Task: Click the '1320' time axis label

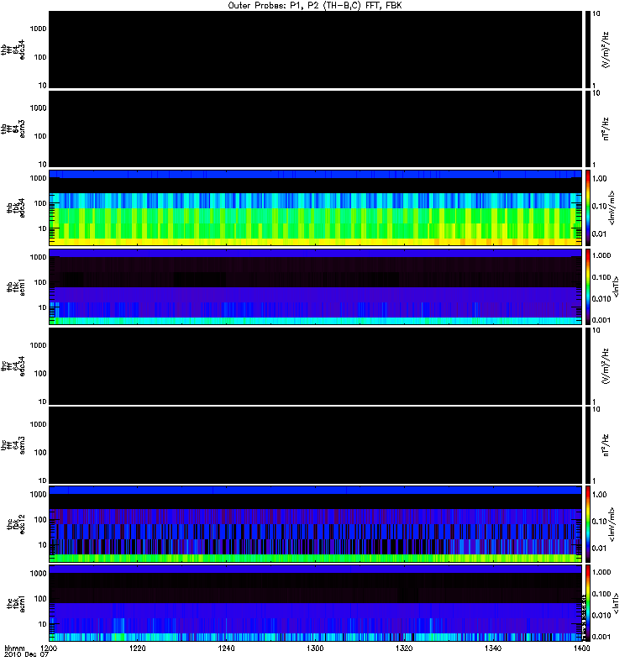Action: pyautogui.click(x=404, y=648)
